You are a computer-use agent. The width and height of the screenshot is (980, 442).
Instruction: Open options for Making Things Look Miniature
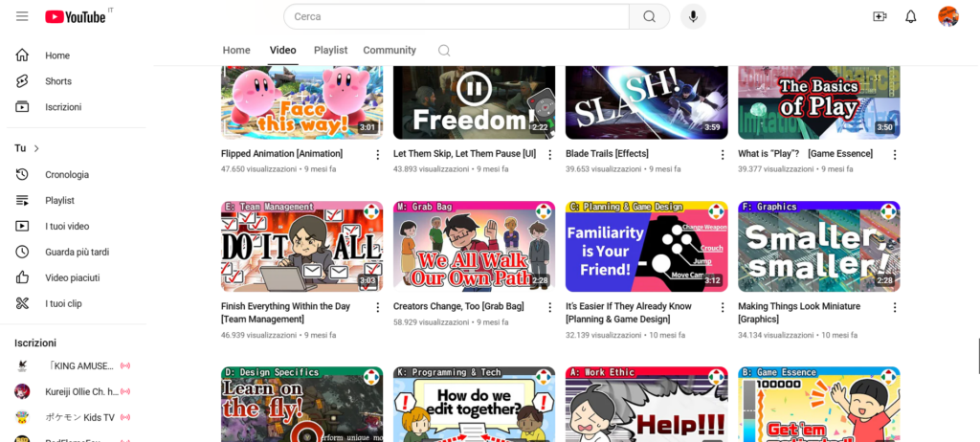pyautogui.click(x=895, y=307)
